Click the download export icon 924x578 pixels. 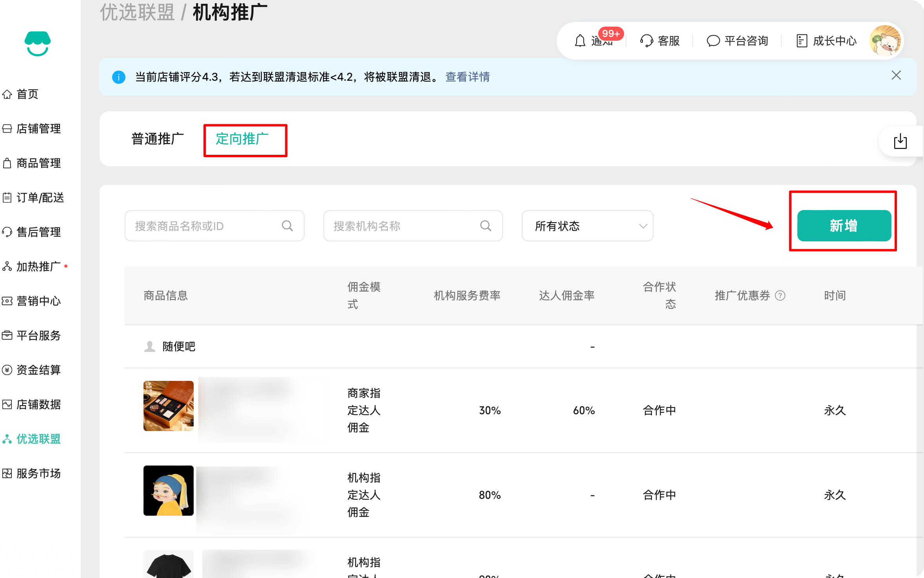[900, 141]
